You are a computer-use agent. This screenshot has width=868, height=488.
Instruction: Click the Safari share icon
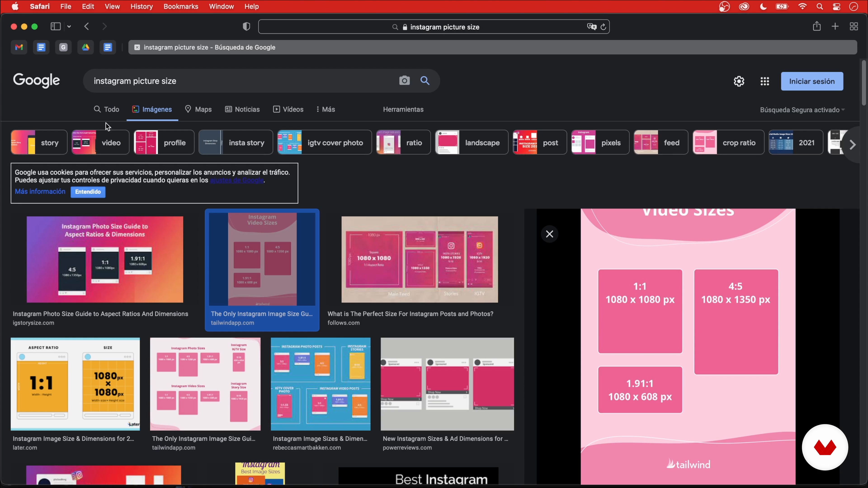tap(816, 26)
